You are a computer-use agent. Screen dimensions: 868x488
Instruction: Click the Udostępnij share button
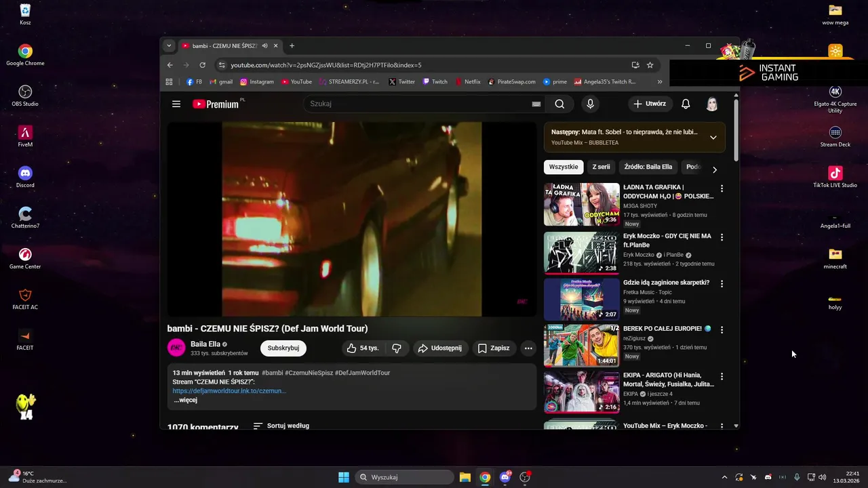click(439, 348)
